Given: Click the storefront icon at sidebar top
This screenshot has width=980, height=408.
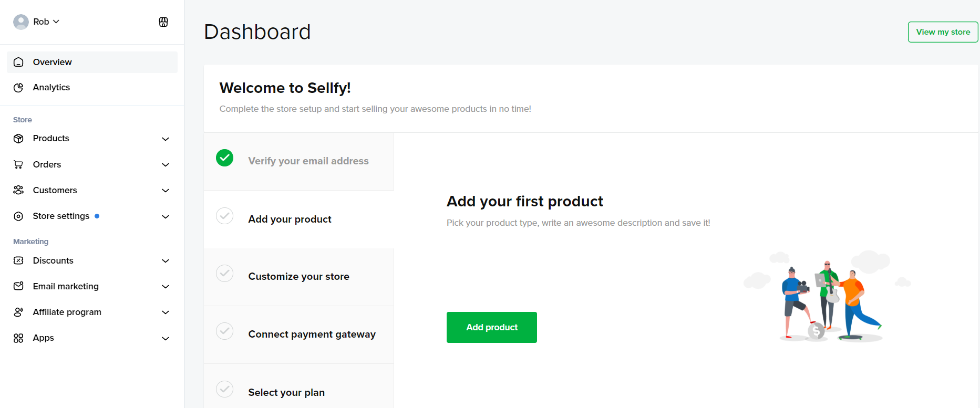Looking at the screenshot, I should [x=163, y=22].
